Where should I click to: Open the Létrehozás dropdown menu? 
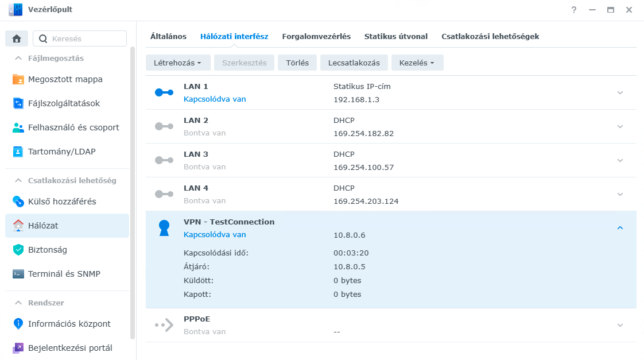178,63
